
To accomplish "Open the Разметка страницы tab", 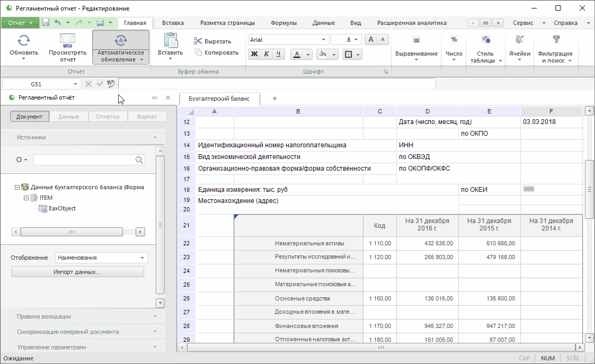I will [x=227, y=23].
